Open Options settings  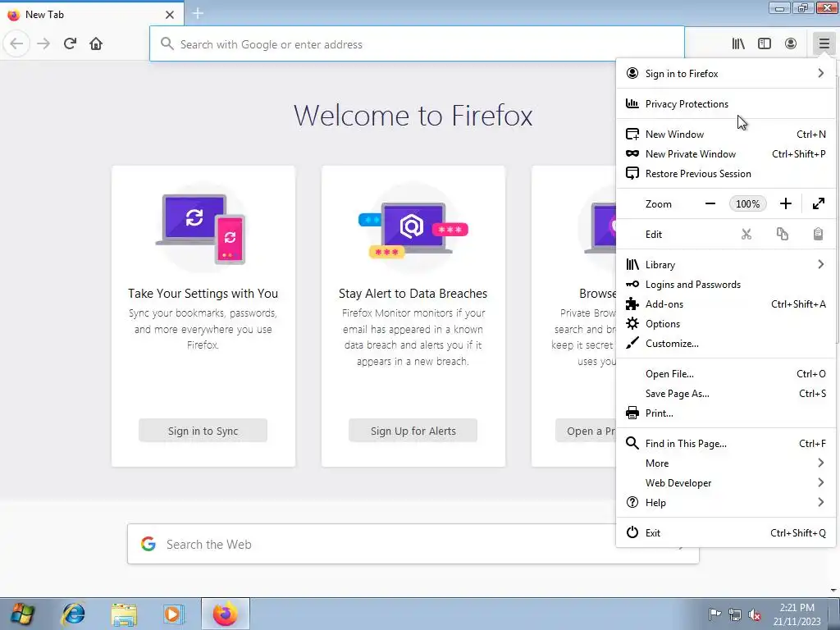point(726,323)
